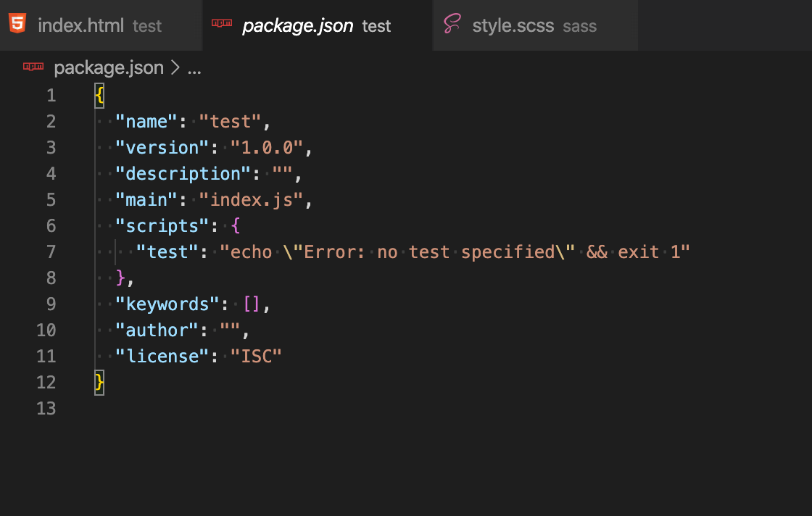Click the opening curly brace on line 1

(x=99, y=95)
